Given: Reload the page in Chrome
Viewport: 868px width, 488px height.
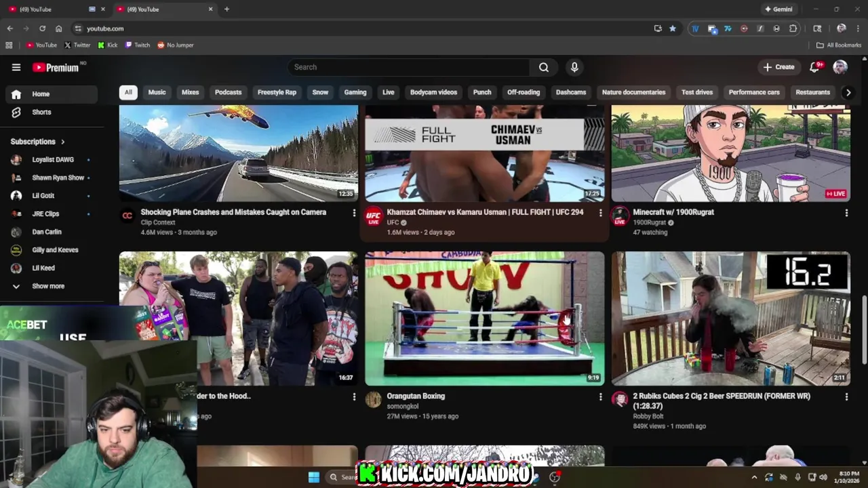Looking at the screenshot, I should point(42,28).
